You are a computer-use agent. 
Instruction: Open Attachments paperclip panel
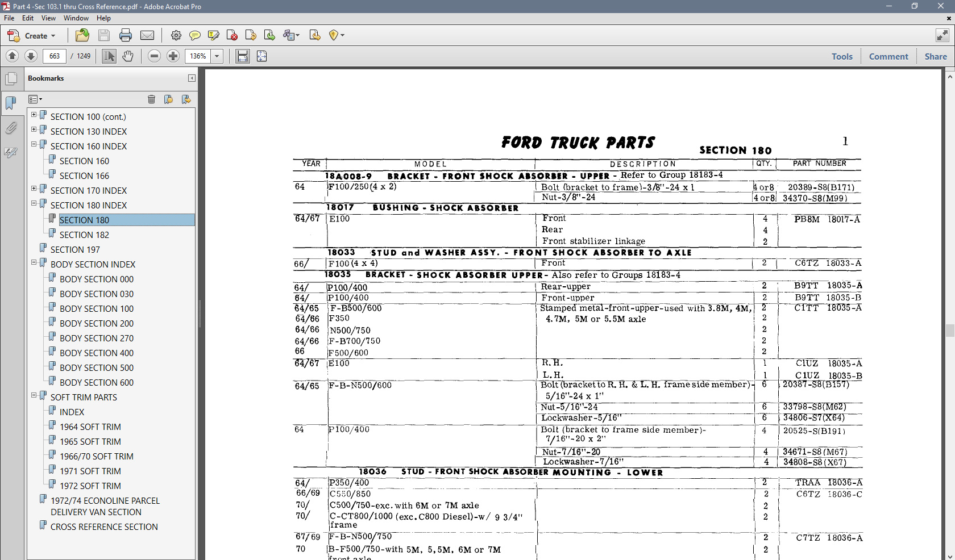tap(11, 128)
